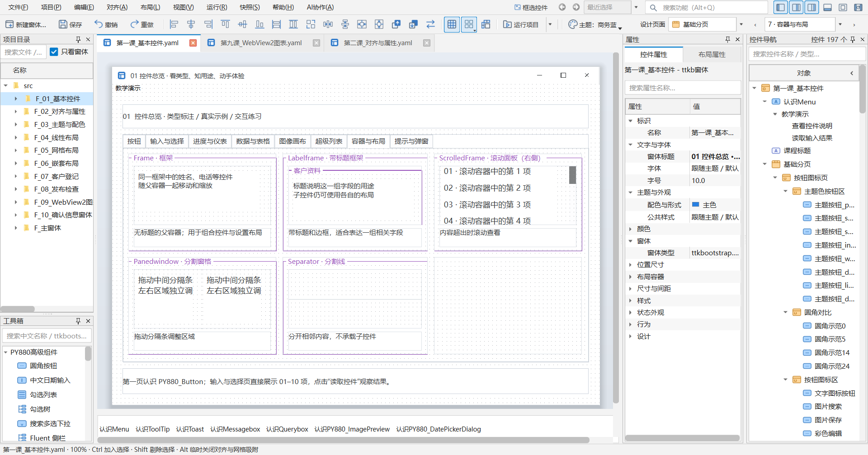Viewport: 868px width, 455px height.
Task: Toggle the left sidebar panel visibility
Action: point(780,7)
